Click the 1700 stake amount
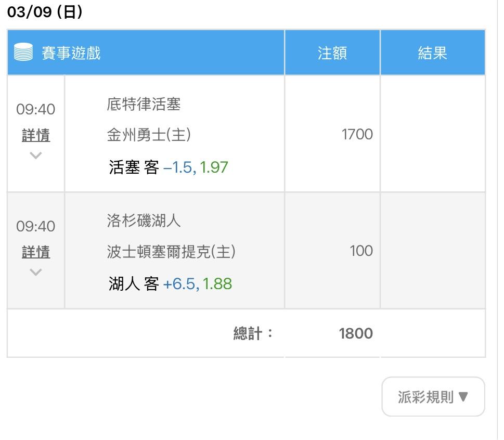 click(x=357, y=134)
